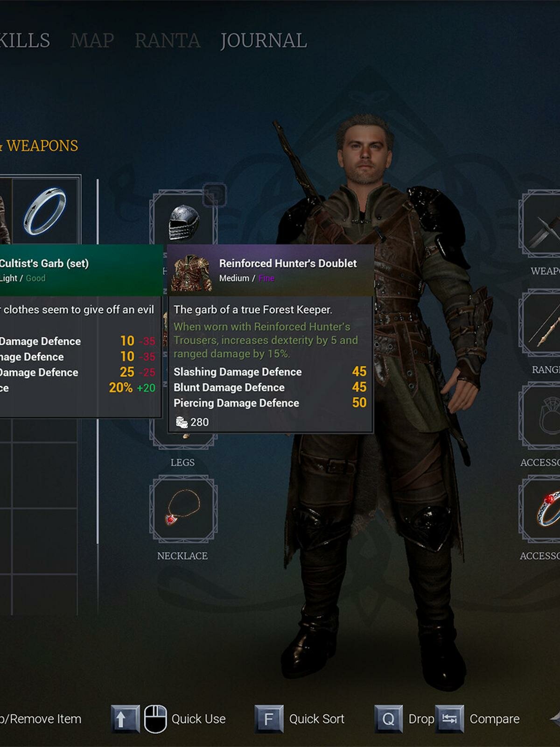Viewport: 560px width, 747px height.
Task: Click the Quick Use mouse icon
Action: (155, 719)
